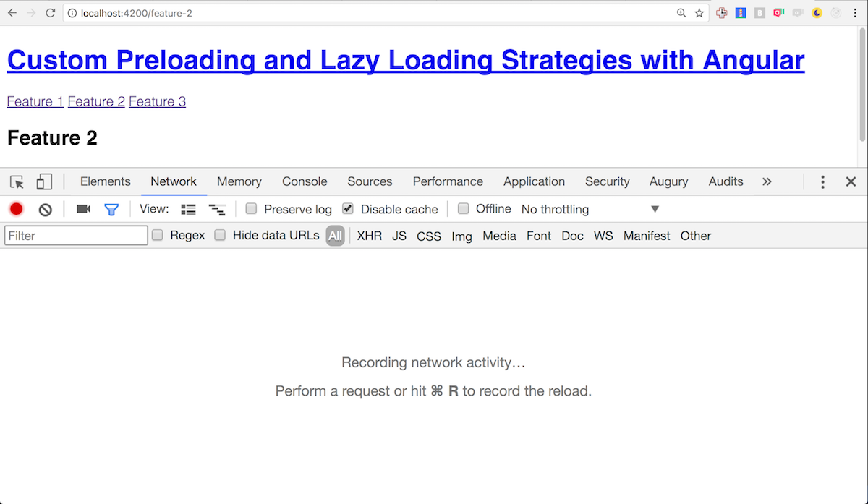
Task: Toggle the device toolbar icon
Action: pyautogui.click(x=44, y=181)
